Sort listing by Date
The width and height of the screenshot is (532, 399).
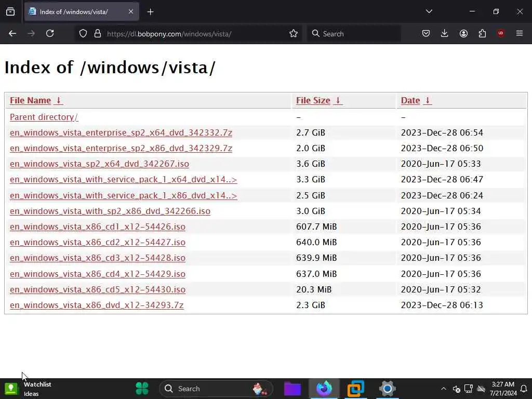(x=410, y=100)
